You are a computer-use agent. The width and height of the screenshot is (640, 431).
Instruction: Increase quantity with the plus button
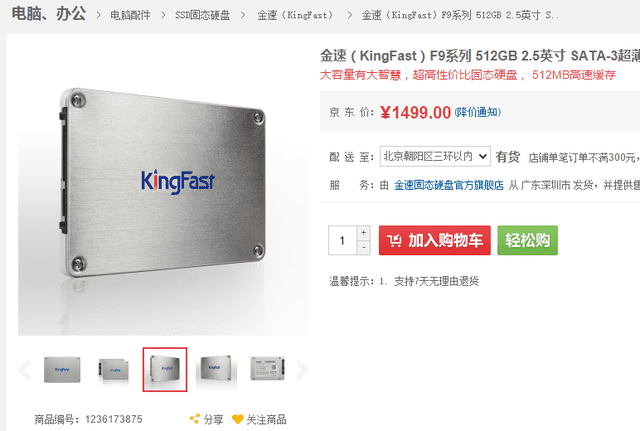pyautogui.click(x=363, y=233)
